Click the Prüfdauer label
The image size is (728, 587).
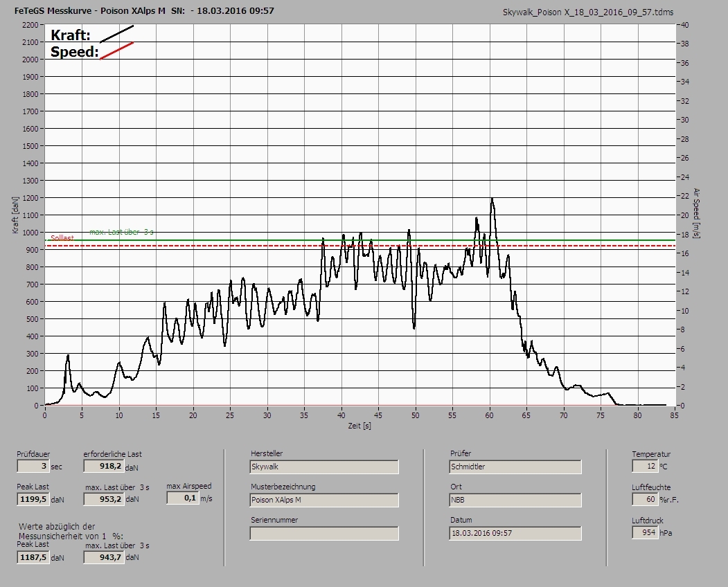click(33, 454)
